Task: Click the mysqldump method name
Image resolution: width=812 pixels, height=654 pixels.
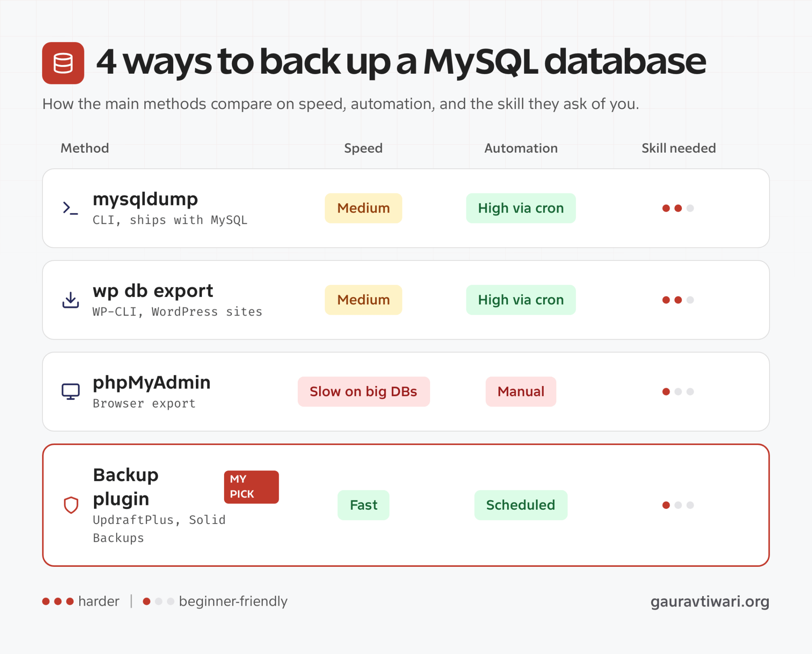Action: click(x=146, y=199)
